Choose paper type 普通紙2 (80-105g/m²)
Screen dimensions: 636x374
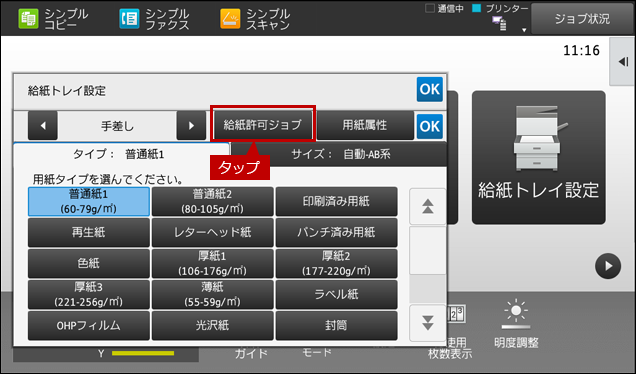(213, 201)
